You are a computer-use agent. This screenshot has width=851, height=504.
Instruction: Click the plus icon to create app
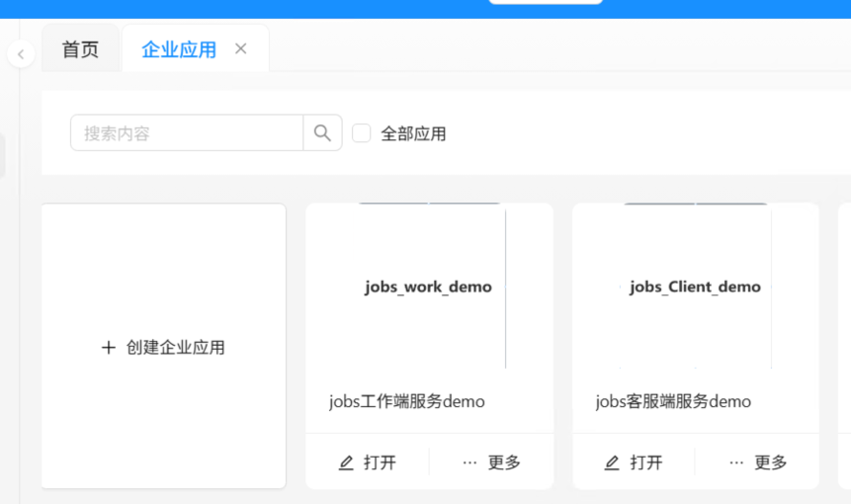tap(109, 348)
